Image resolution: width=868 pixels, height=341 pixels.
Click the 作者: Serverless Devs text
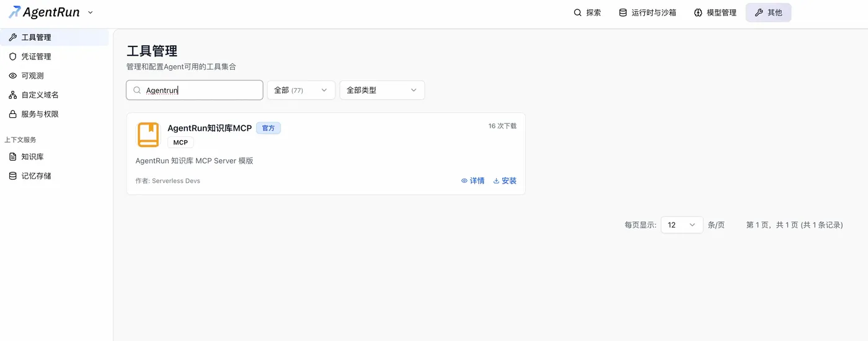(168, 181)
